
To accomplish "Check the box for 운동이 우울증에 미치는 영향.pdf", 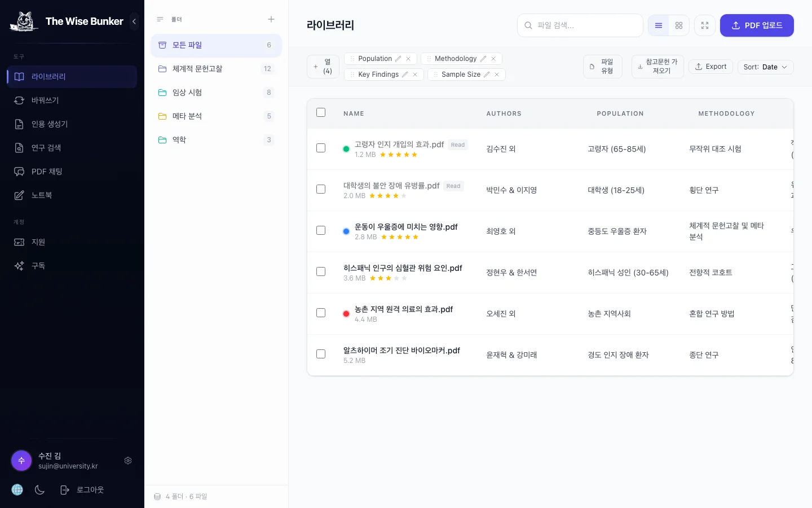I will tap(321, 230).
